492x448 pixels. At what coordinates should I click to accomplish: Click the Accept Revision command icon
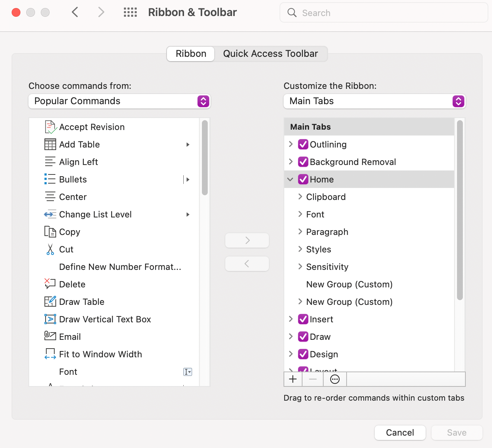click(50, 127)
